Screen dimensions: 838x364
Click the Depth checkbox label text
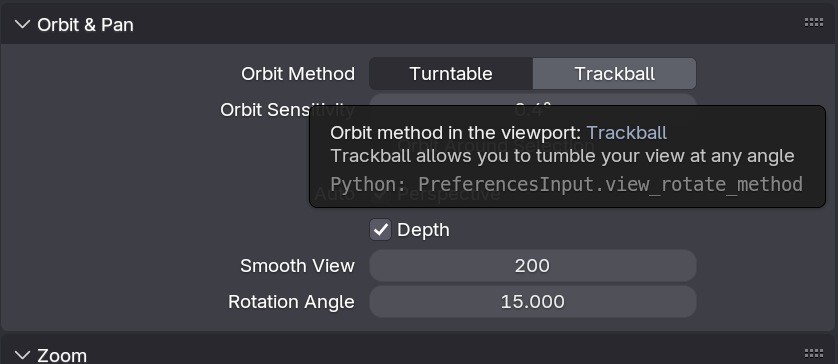pyautogui.click(x=423, y=230)
